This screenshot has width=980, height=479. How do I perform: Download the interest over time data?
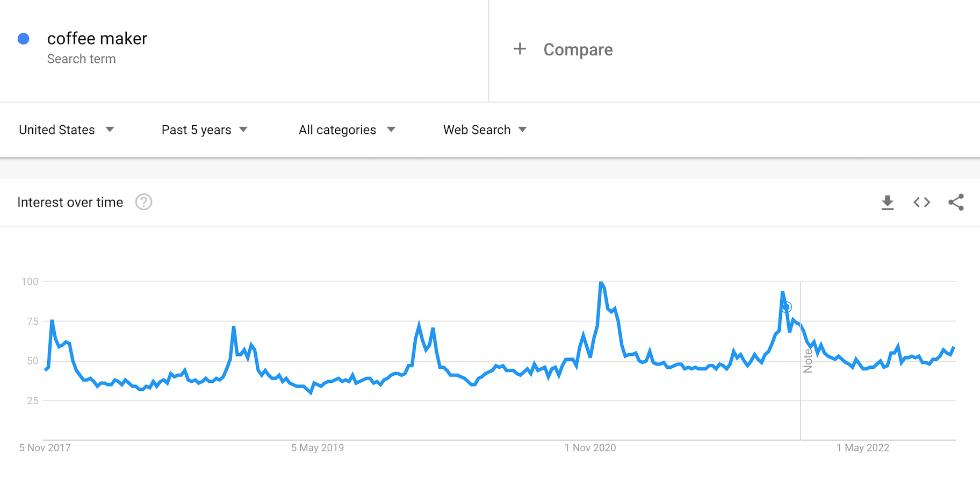pos(888,202)
